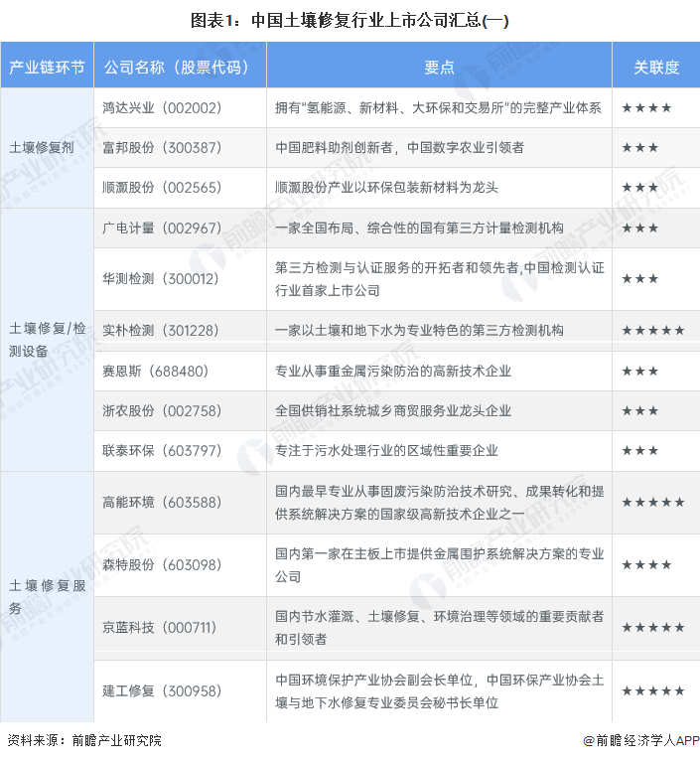Viewport: 700px width, 761px height.
Task: Click description 全国供销社系统城乡商贸服务业龙头企业
Action: [x=393, y=411]
